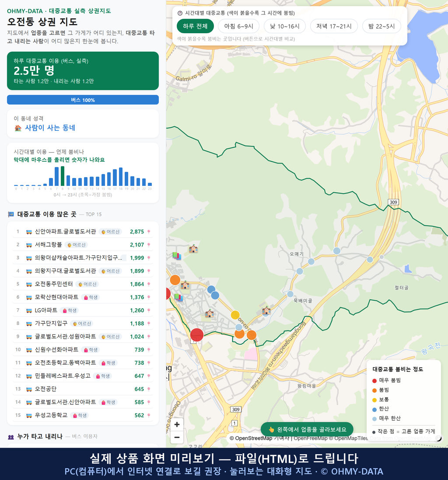
Task: Click the 버스 100% progress bar
Action: 83,100
